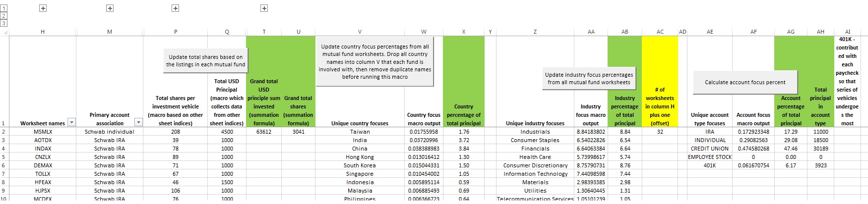Run the Update total shares macro button

point(205,61)
